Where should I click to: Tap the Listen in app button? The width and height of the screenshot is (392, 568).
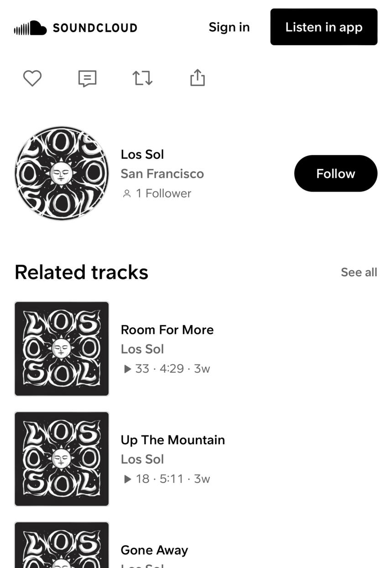[x=324, y=27]
